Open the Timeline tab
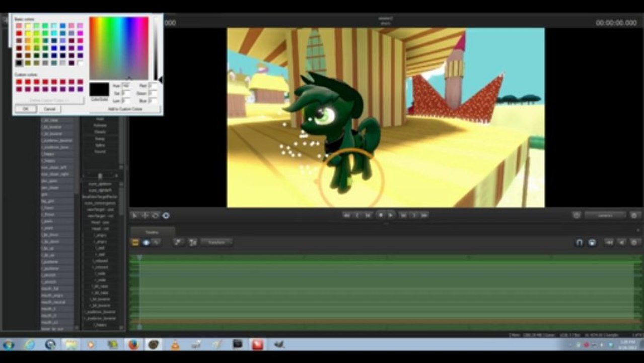Screen dimensions: 644x363 click(x=152, y=232)
